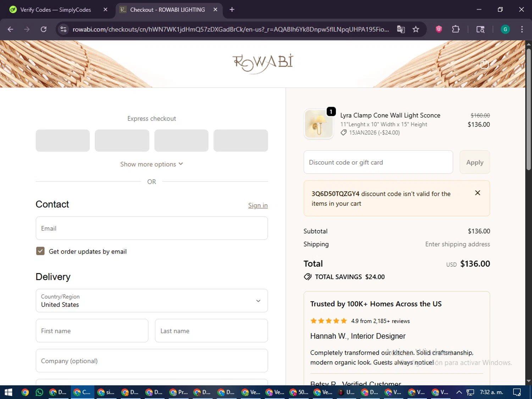Focus the Email input field

[x=151, y=228]
